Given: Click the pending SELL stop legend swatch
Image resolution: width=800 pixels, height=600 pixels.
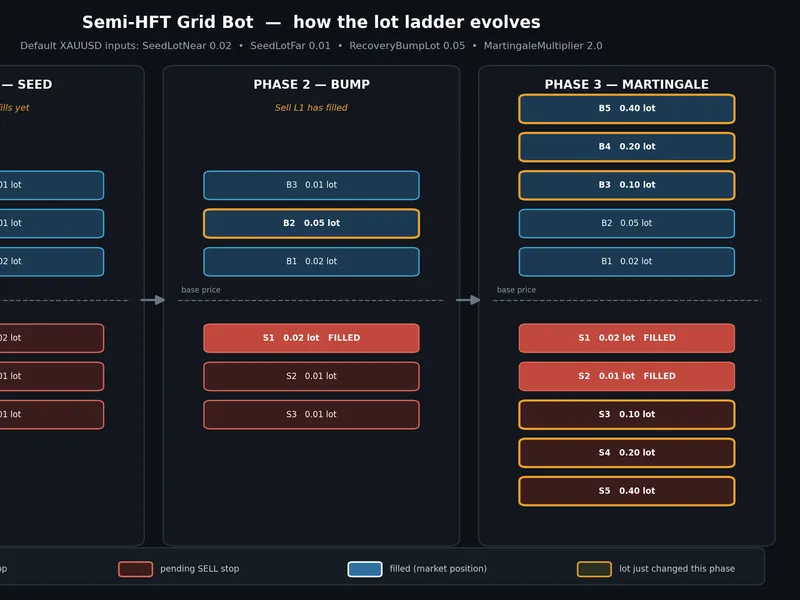Looking at the screenshot, I should pyautogui.click(x=135, y=569).
